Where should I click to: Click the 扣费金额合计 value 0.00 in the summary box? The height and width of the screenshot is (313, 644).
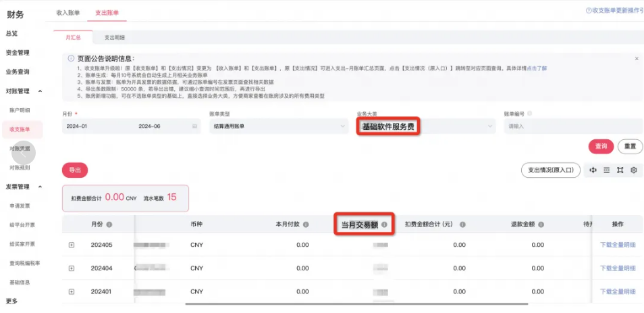click(x=115, y=197)
